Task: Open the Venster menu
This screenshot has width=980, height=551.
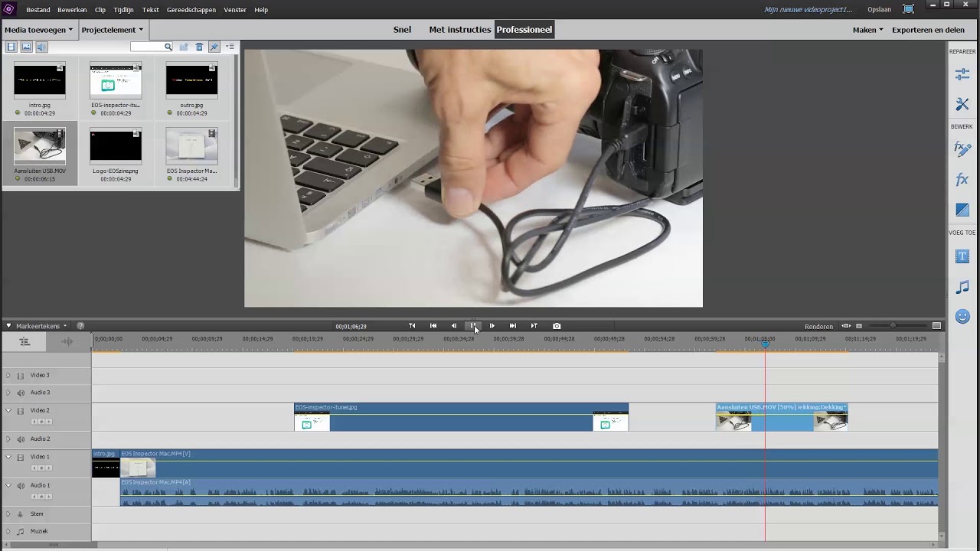Action: tap(235, 10)
